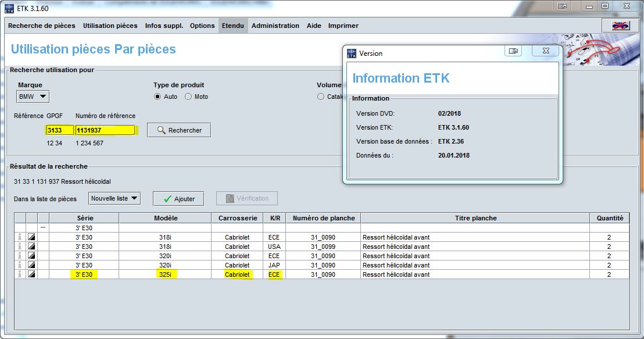Viewport: 644px width, 339px height.
Task: Click the info icon on the 320i ECE row
Action: pyautogui.click(x=20, y=256)
